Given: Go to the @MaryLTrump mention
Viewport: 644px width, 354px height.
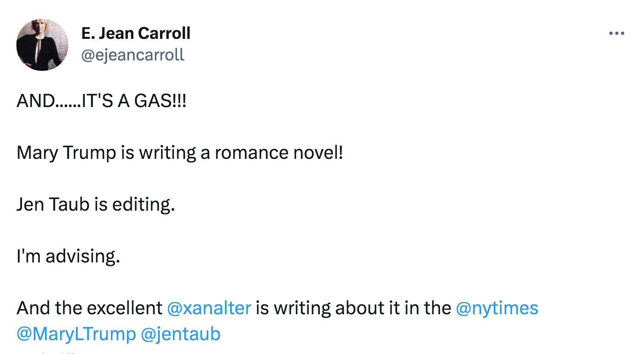Looking at the screenshot, I should pos(76,334).
